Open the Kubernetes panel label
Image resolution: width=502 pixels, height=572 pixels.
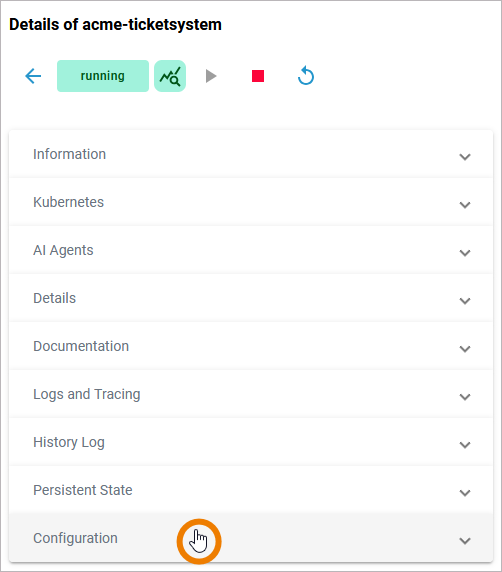(69, 202)
